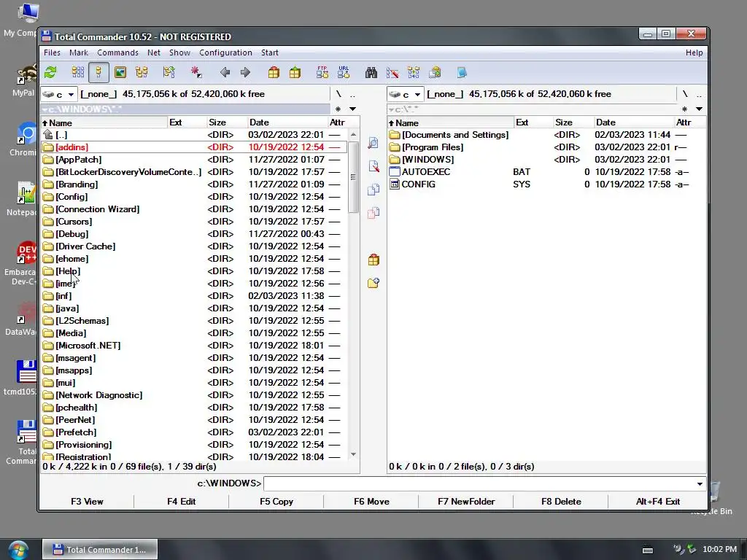Go forward using the right arrow icon
The image size is (747, 560).
point(245,72)
